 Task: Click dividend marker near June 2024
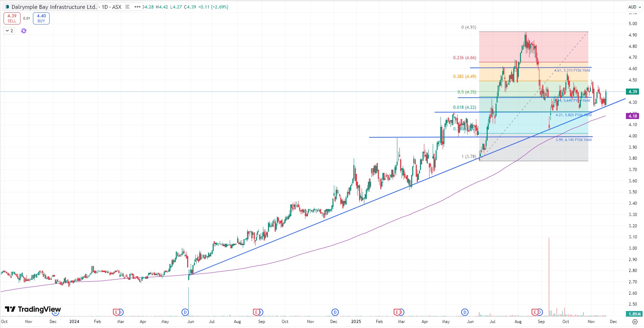185,312
